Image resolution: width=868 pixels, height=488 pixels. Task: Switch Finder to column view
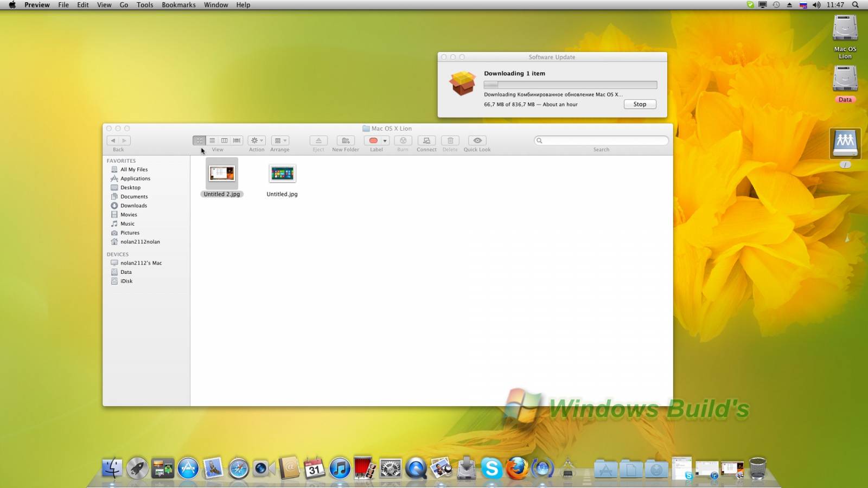pos(224,140)
